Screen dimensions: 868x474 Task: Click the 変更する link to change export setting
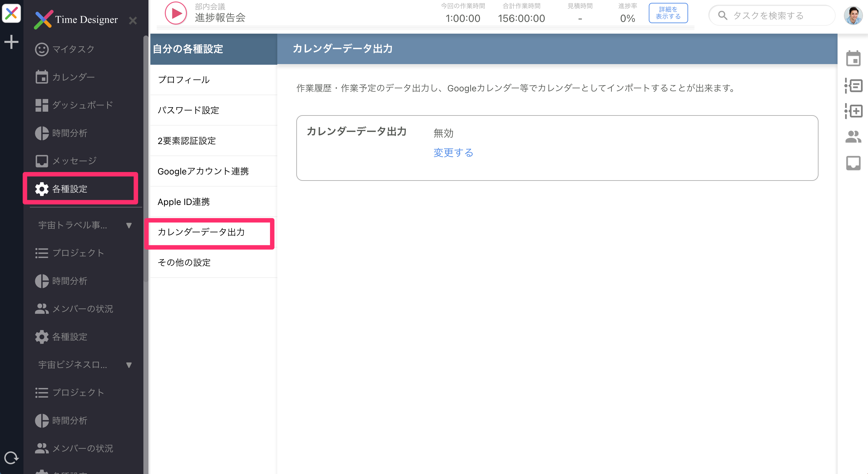[453, 152]
